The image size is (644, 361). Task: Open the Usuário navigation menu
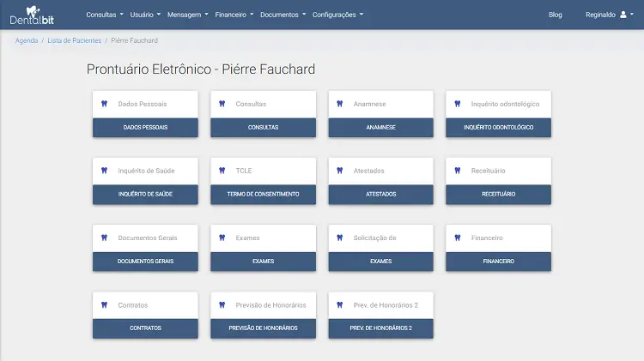pyautogui.click(x=145, y=15)
